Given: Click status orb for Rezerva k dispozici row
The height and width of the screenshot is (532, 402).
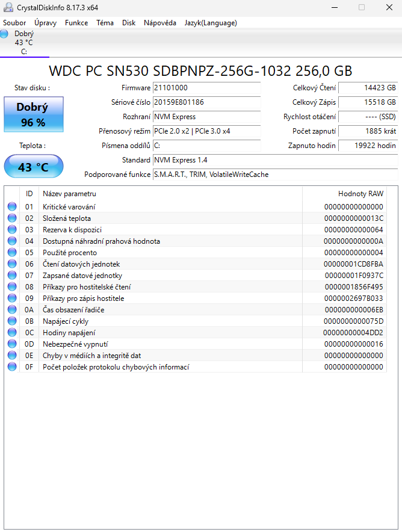Looking at the screenshot, I should pyautogui.click(x=12, y=229).
